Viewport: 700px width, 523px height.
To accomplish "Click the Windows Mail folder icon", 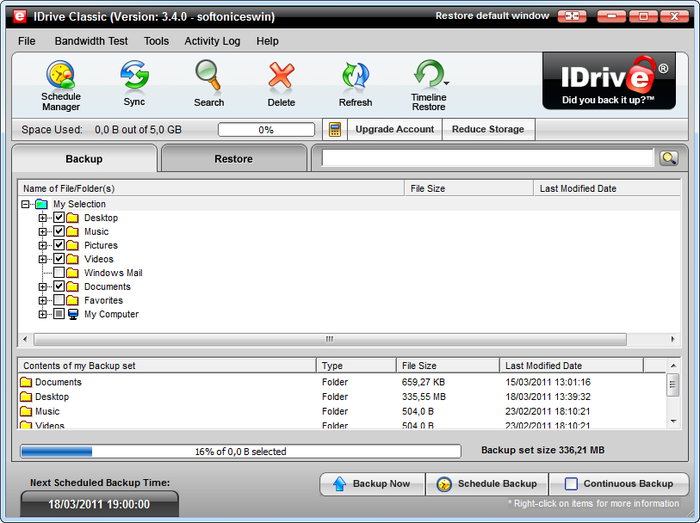I will (x=72, y=273).
